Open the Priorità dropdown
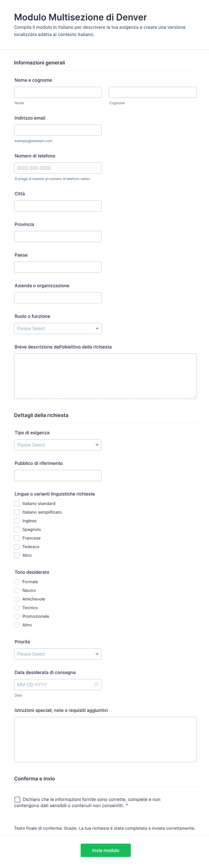 (x=58, y=654)
